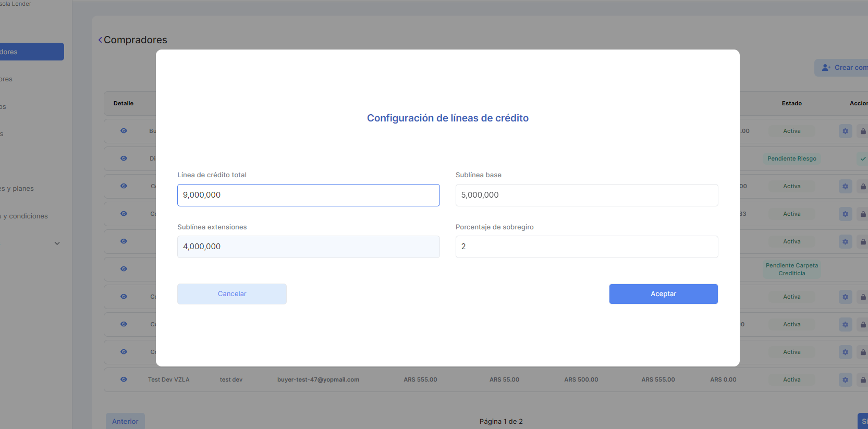Select the highlighted sidebar menu item
Viewport: 868px width, 429px height.
click(x=31, y=52)
